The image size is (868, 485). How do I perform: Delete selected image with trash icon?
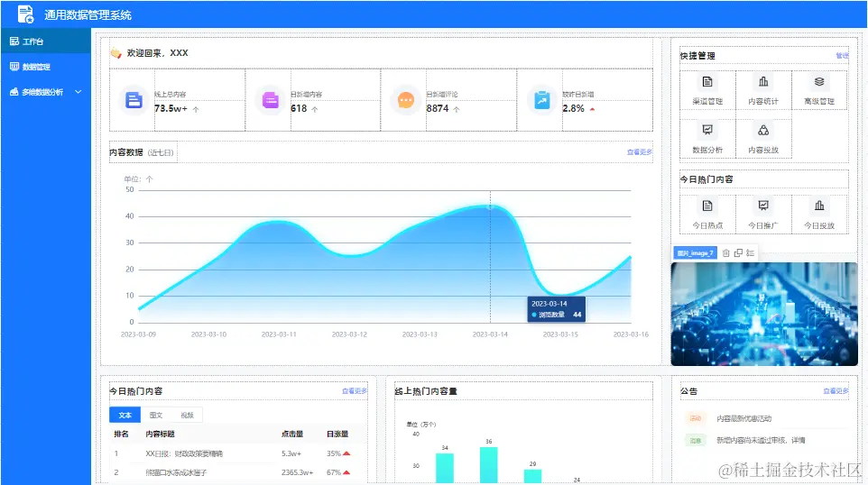click(x=725, y=252)
